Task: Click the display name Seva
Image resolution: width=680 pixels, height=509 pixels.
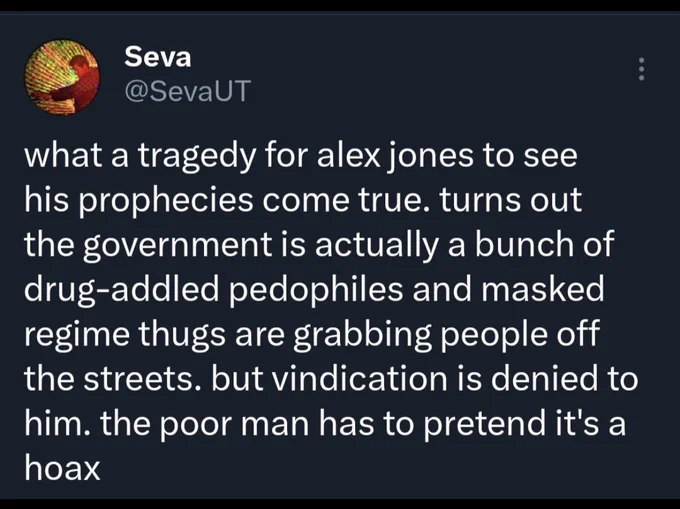Action: (x=157, y=57)
